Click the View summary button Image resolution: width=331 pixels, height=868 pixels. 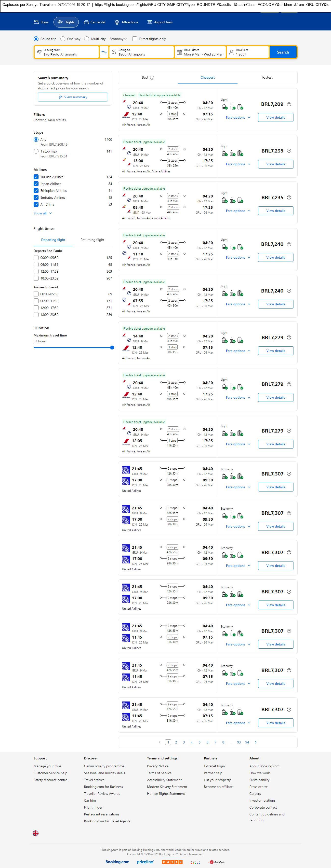pyautogui.click(x=73, y=97)
